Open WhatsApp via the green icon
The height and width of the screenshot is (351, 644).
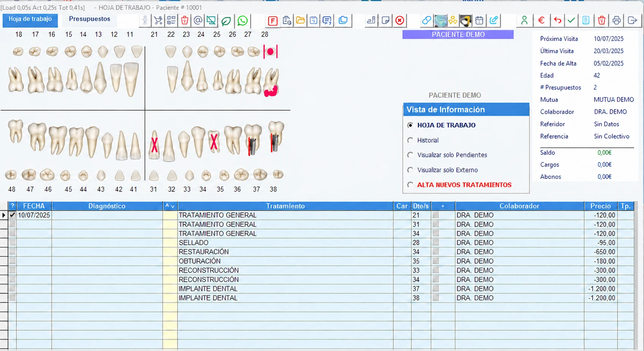tap(242, 20)
